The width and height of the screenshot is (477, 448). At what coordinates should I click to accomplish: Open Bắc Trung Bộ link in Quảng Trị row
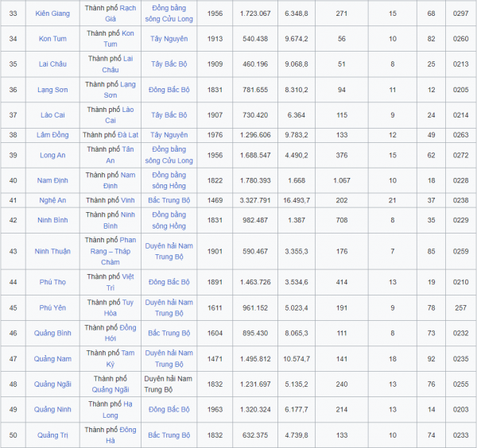(169, 435)
